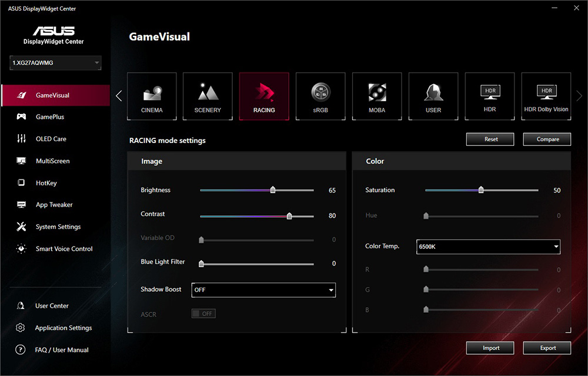Choose the SCENERY picture mode

[x=208, y=97]
